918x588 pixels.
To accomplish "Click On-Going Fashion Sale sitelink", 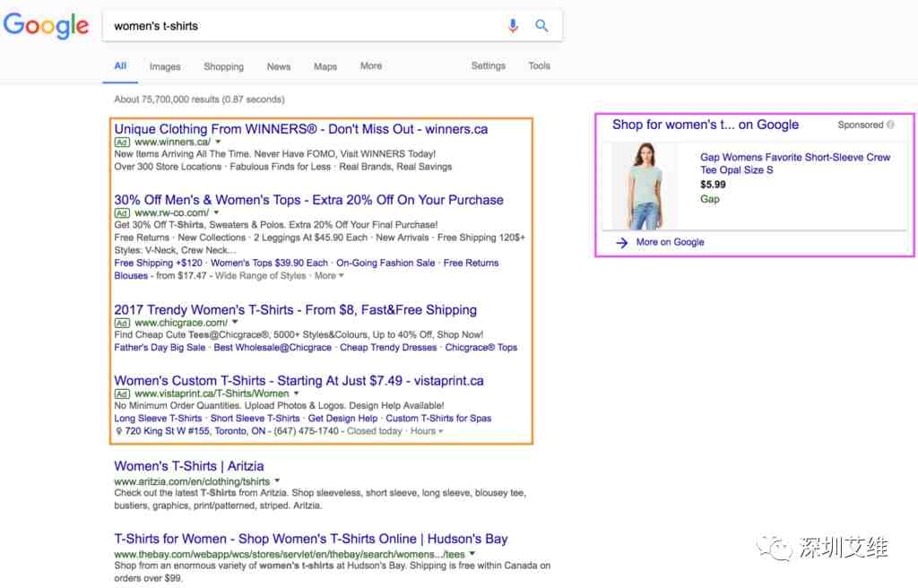I will pos(385,263).
